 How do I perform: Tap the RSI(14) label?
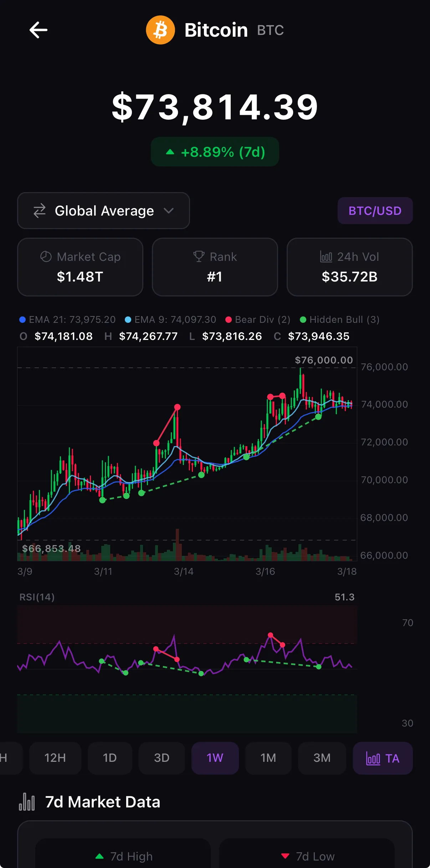37,597
